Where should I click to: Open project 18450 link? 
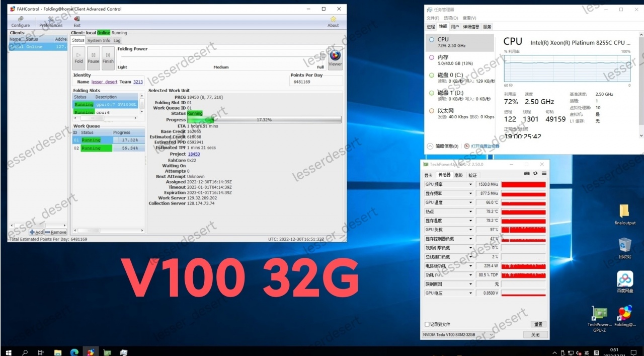194,154
